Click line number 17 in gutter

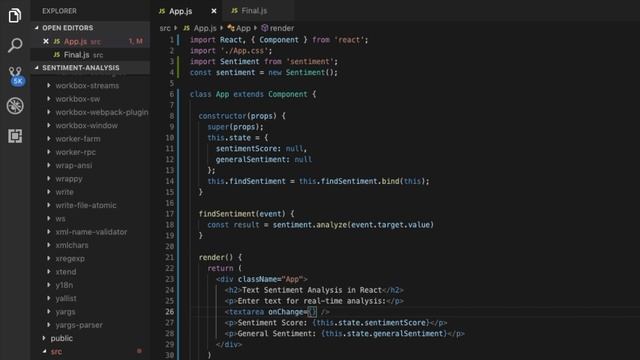(x=169, y=214)
